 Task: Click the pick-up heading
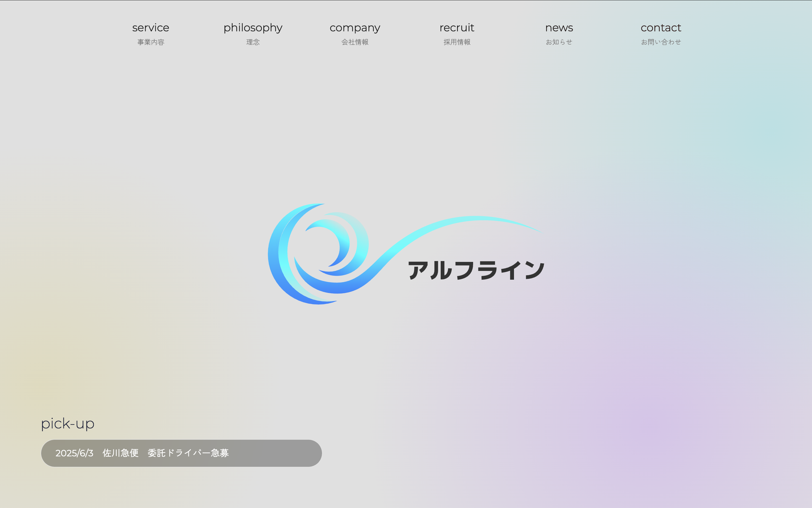(x=67, y=423)
